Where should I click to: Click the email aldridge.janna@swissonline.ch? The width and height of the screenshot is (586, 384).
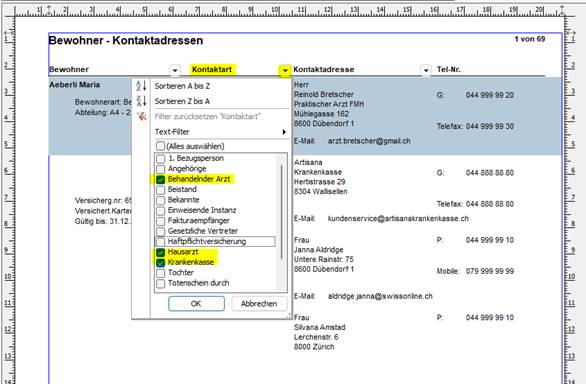[380, 296]
